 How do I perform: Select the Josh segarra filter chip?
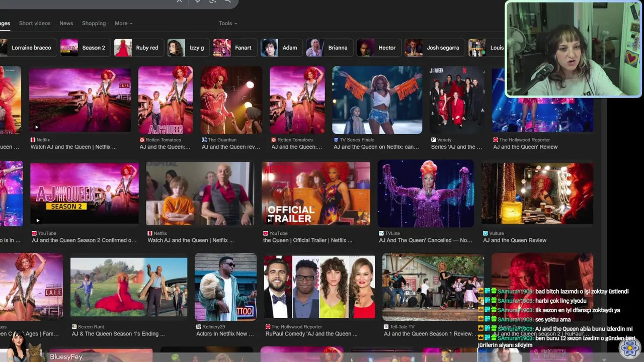[434, 48]
